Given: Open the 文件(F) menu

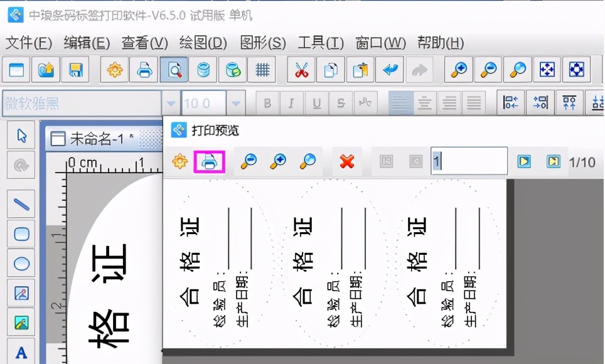Looking at the screenshot, I should tap(29, 43).
